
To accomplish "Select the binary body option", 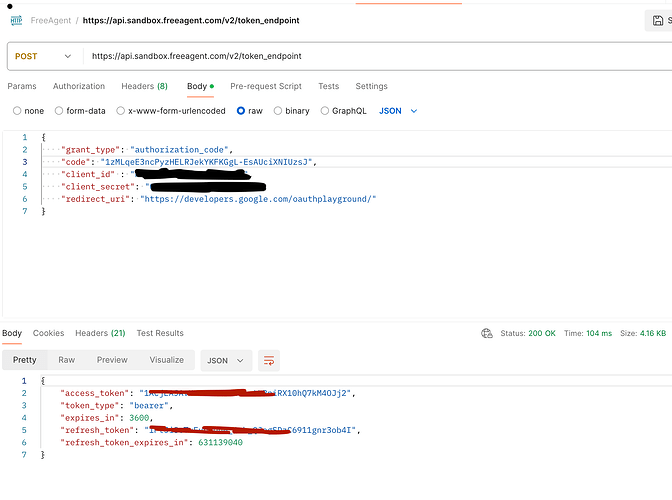I will pos(278,111).
